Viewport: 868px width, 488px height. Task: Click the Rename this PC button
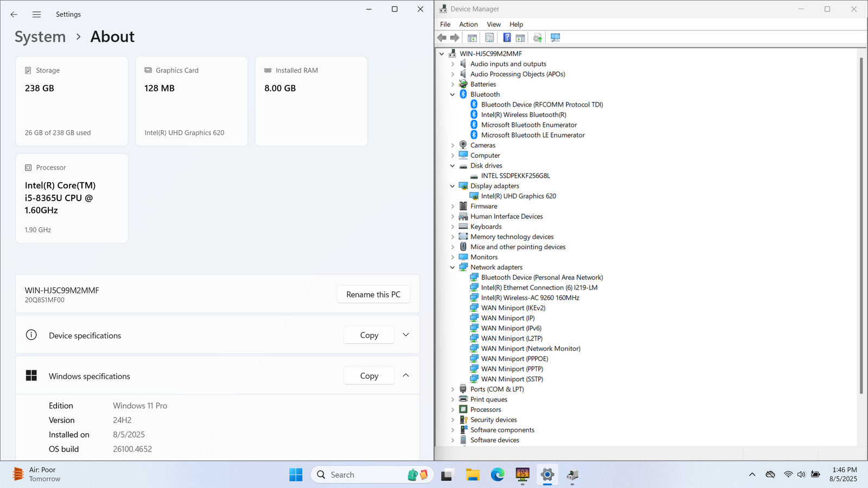(373, 294)
